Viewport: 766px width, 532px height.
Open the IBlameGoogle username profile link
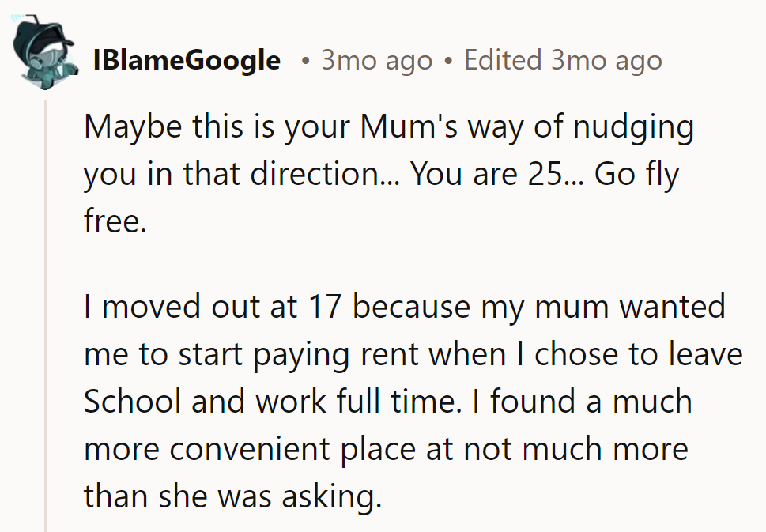[x=187, y=61]
